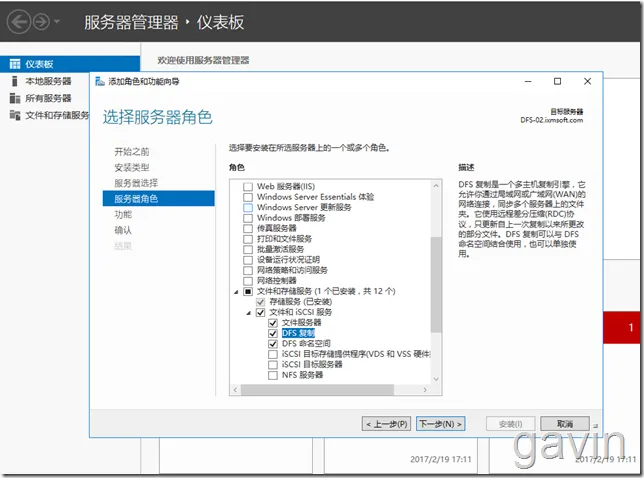This screenshot has width=644, height=478.
Task: Click the 仪表板 dashboard icon in sidebar
Action: 15,64
